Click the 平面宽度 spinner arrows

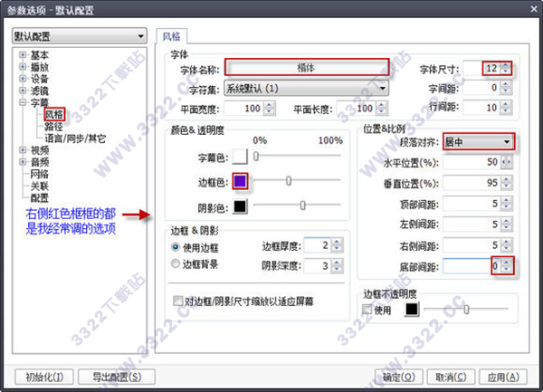269,108
